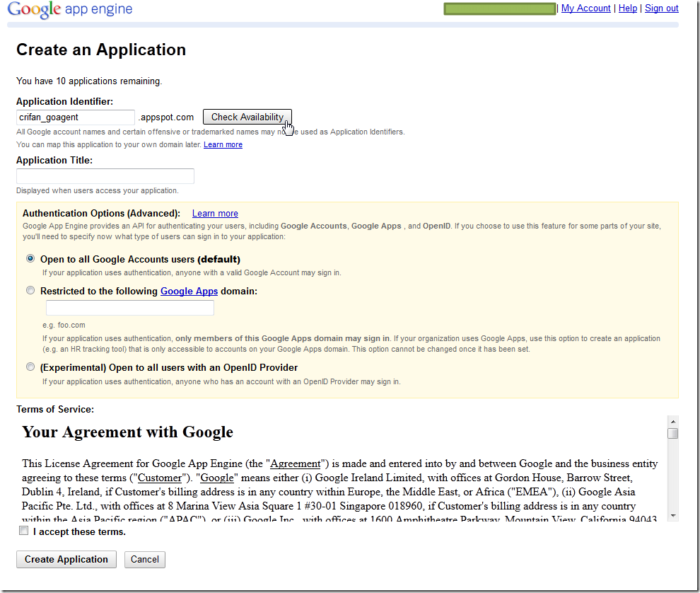Click the Application Identifier text field
Screen dimensions: 700x593
pos(75,117)
